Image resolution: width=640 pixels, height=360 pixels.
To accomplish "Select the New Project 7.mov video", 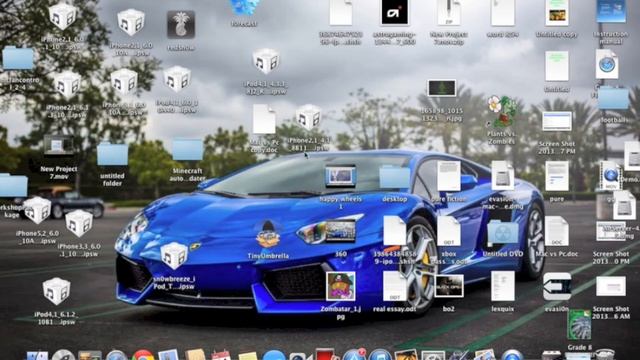I will coord(58,146).
